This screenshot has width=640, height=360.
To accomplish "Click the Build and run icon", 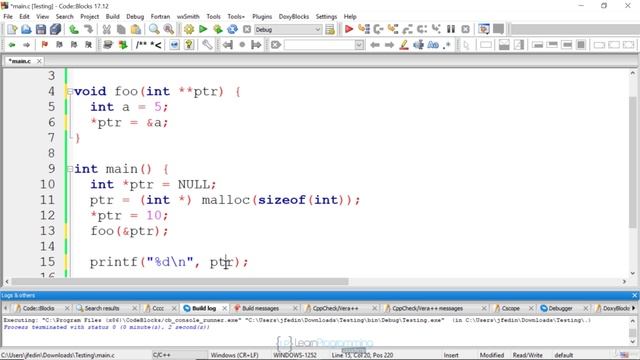I will 218,29.
